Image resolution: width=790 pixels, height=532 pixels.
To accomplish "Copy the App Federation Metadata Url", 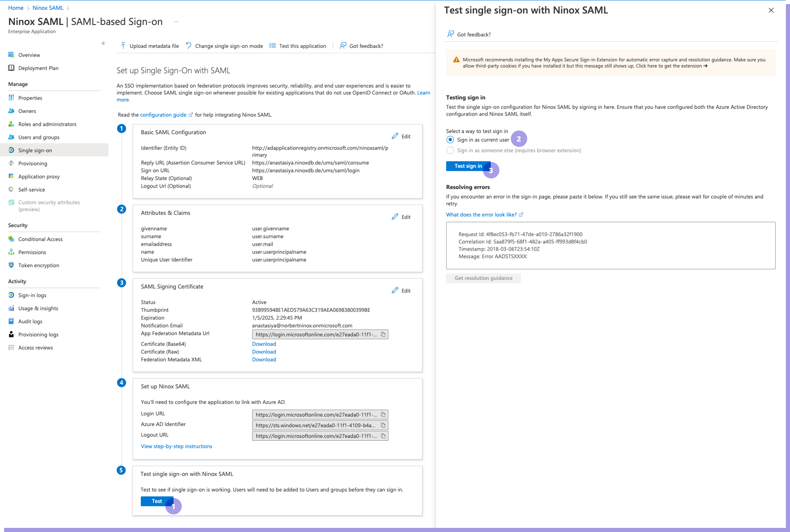I will (383, 335).
